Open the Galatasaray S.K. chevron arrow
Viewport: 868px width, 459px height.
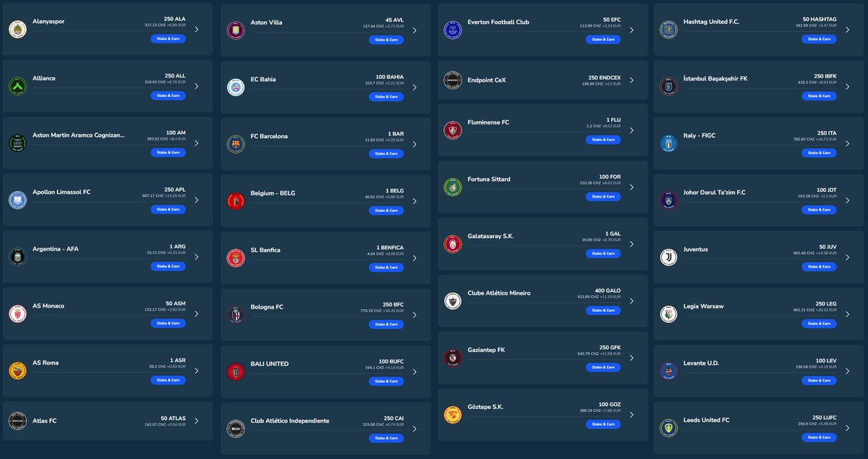(631, 244)
